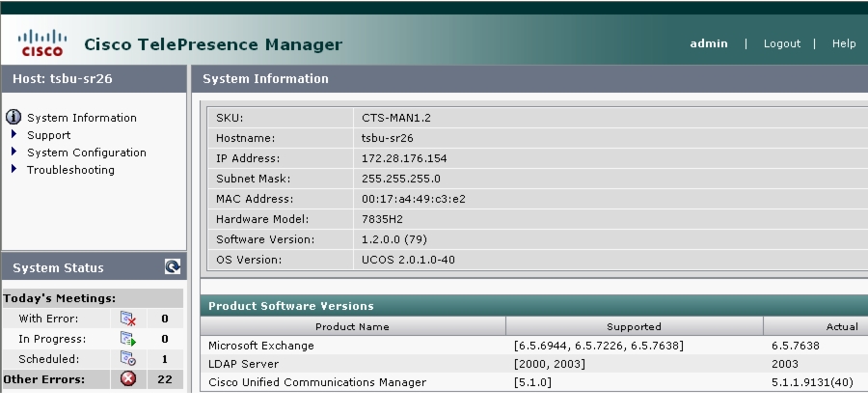Viewport: 868px width, 417px height.
Task: Click the System Status panel title
Action: point(58,268)
